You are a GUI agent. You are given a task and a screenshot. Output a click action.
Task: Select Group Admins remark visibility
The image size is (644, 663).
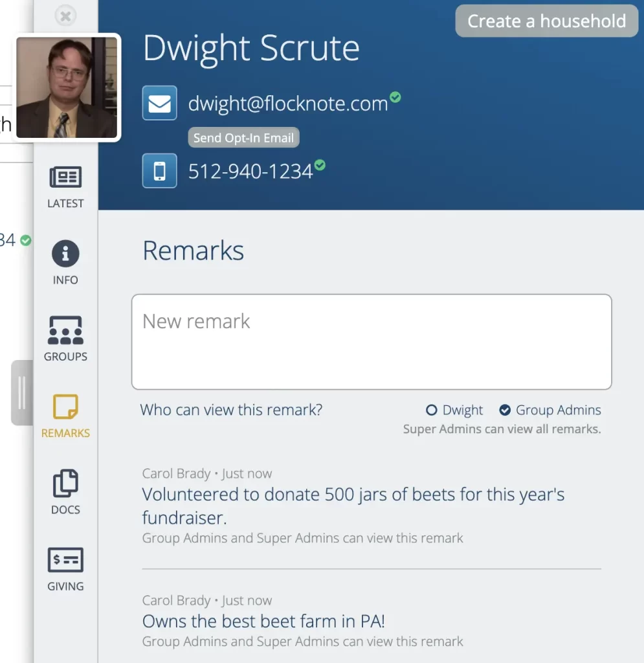click(505, 410)
